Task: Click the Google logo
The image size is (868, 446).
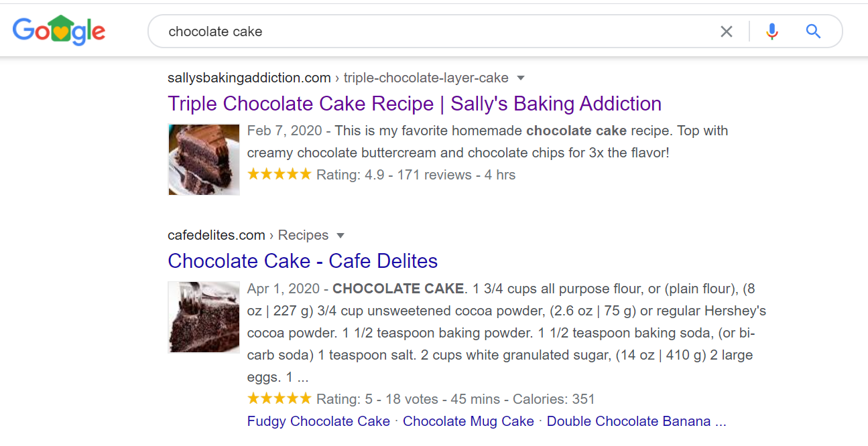Action: (x=59, y=31)
